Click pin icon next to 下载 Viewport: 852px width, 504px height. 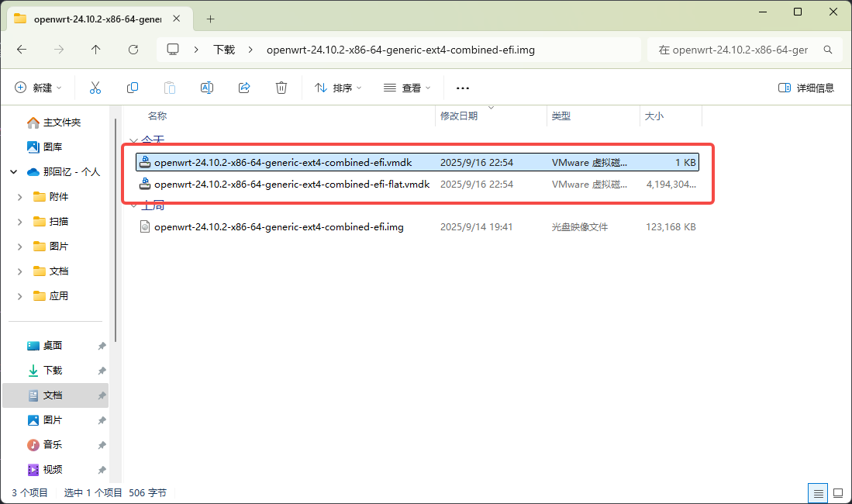102,371
